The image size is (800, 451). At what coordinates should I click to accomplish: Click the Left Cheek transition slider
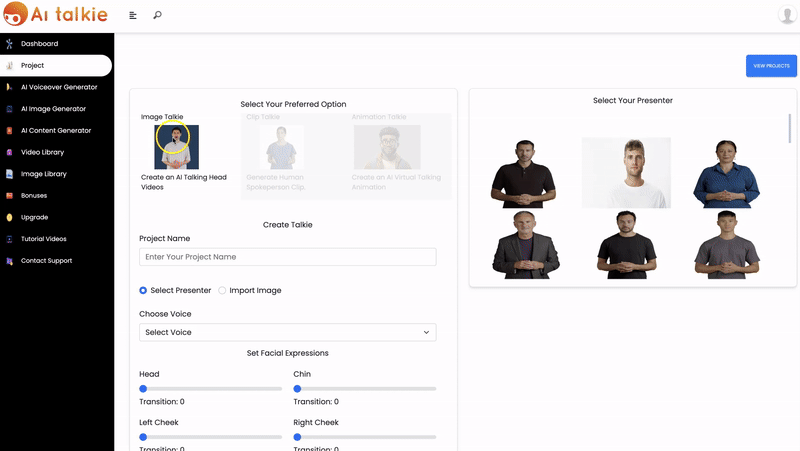(x=210, y=437)
